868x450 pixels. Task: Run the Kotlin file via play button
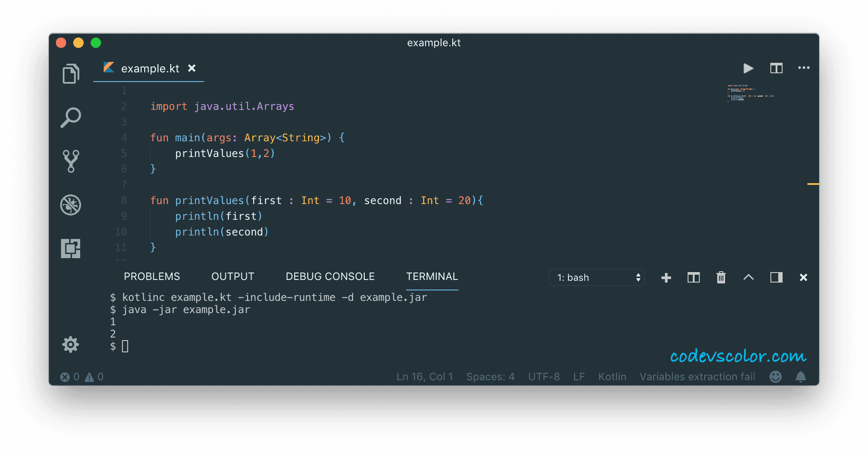tap(748, 68)
